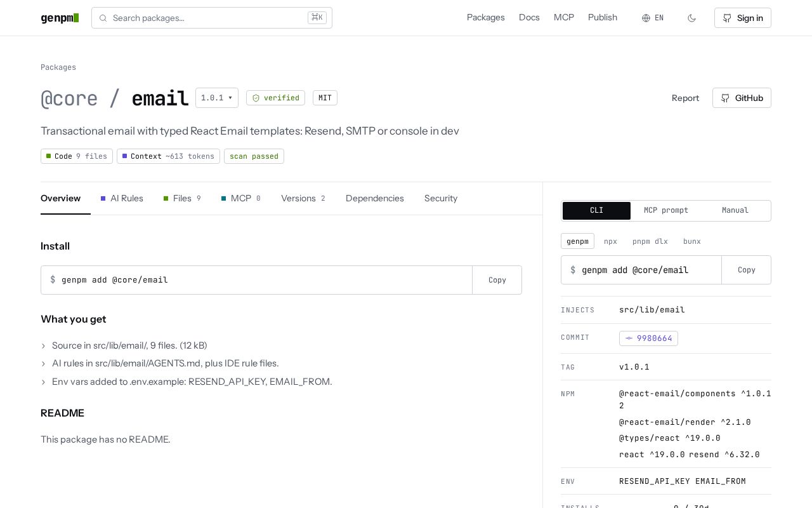
Task: Open commit 9980664 link
Action: pos(648,338)
